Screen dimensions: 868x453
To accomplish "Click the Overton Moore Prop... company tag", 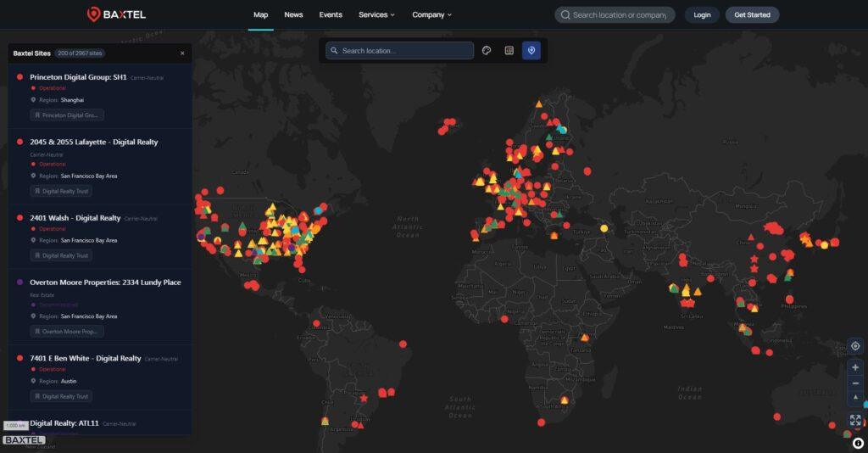I will coord(67,331).
